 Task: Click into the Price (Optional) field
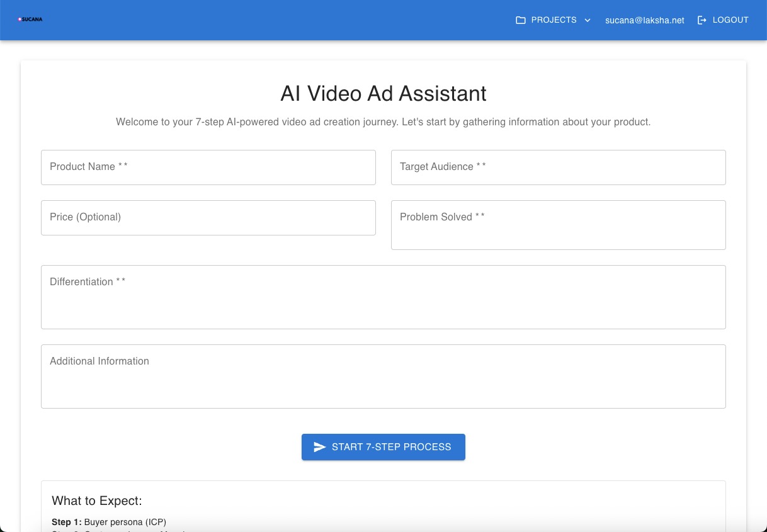(208, 218)
